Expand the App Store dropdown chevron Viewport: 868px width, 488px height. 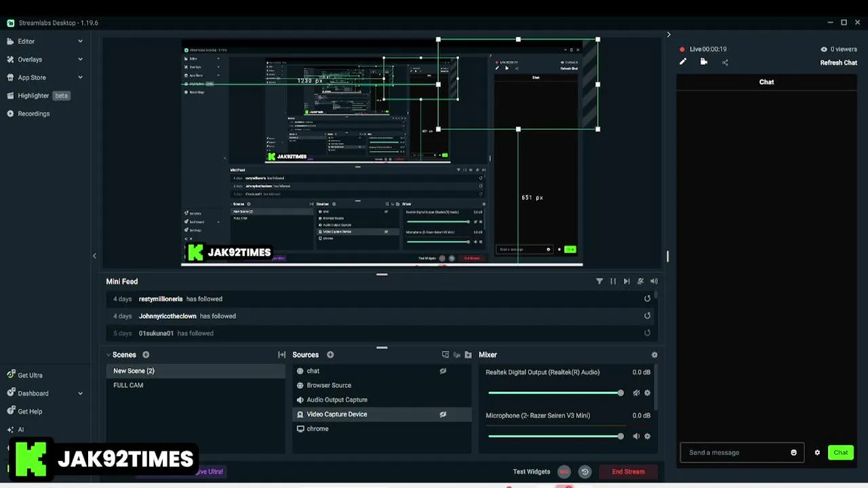[x=80, y=77]
